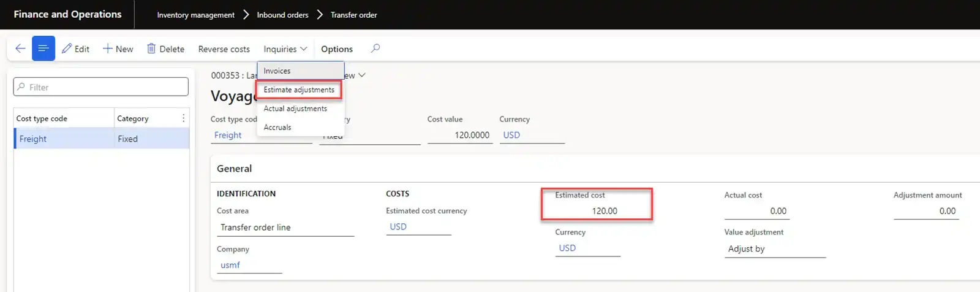
Task: Open the search magnifier in toolbar
Action: (x=375, y=48)
